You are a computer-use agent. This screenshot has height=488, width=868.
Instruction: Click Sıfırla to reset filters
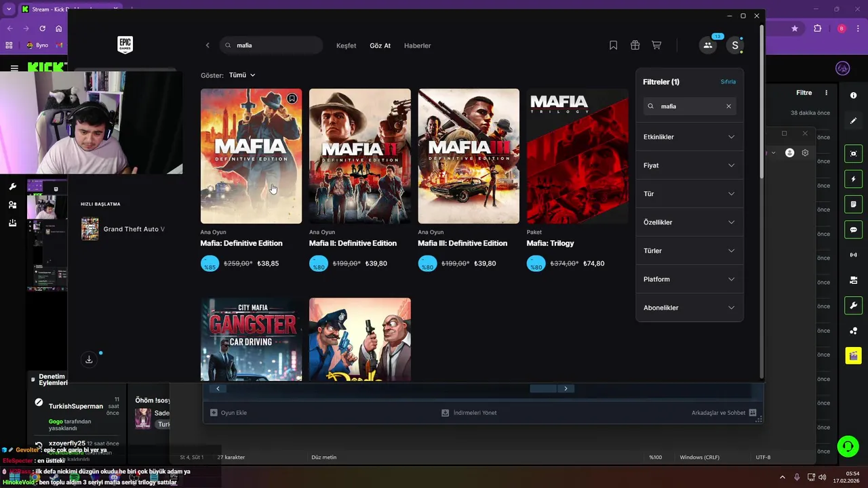[x=728, y=82]
